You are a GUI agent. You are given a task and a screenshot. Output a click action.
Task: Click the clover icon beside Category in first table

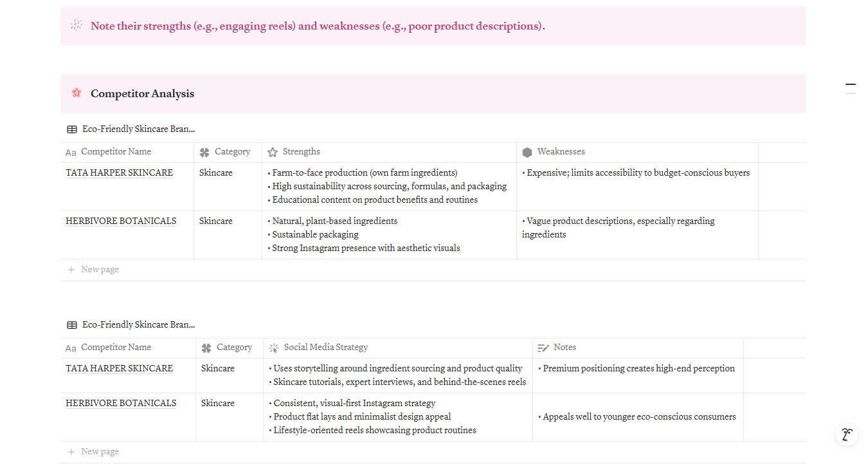(x=204, y=153)
